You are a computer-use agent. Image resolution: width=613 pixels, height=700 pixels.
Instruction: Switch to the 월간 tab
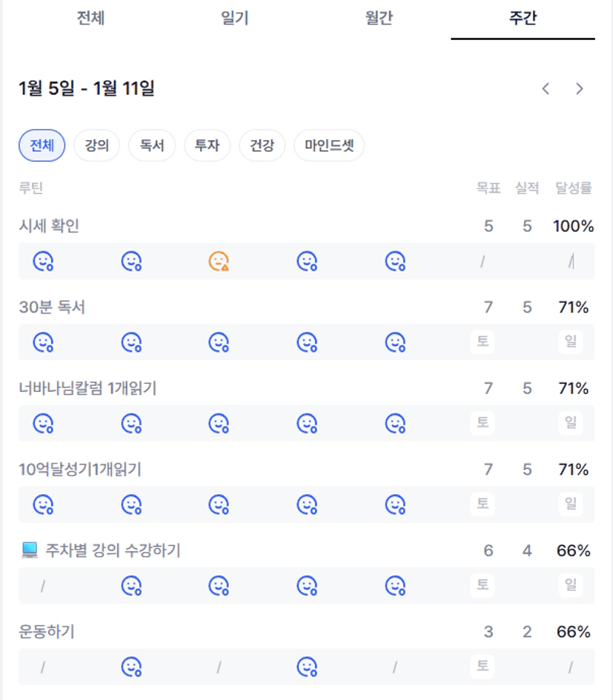379,19
